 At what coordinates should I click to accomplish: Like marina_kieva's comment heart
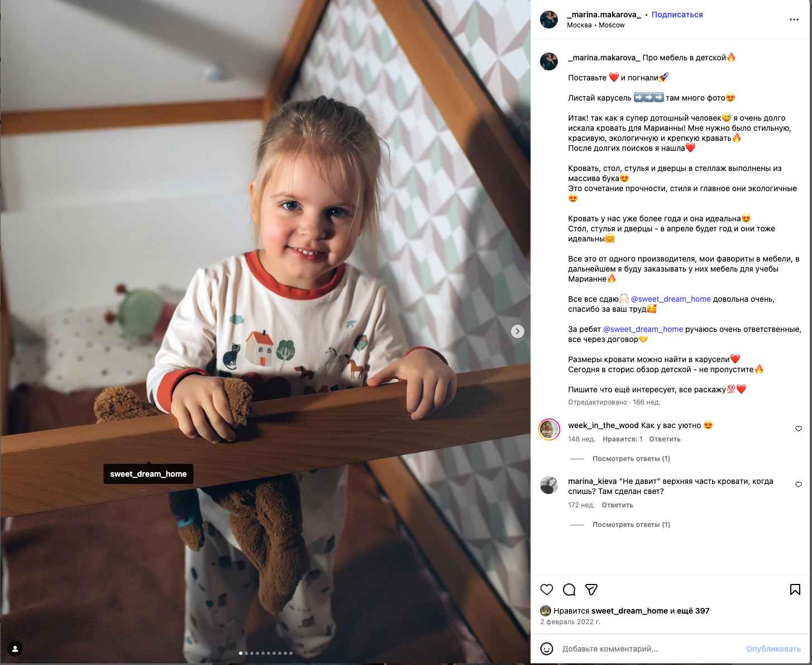799,484
